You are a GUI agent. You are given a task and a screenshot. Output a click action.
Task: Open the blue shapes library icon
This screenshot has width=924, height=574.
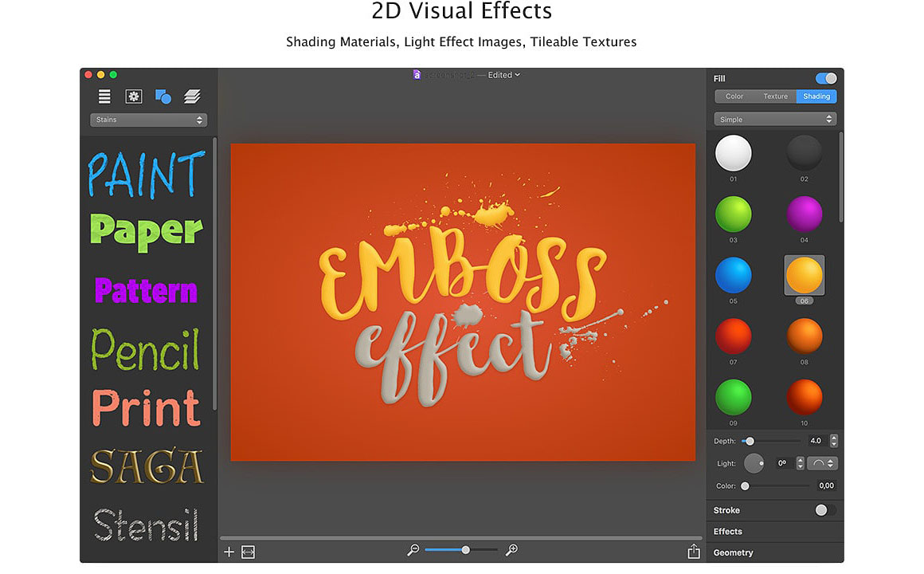point(163,96)
